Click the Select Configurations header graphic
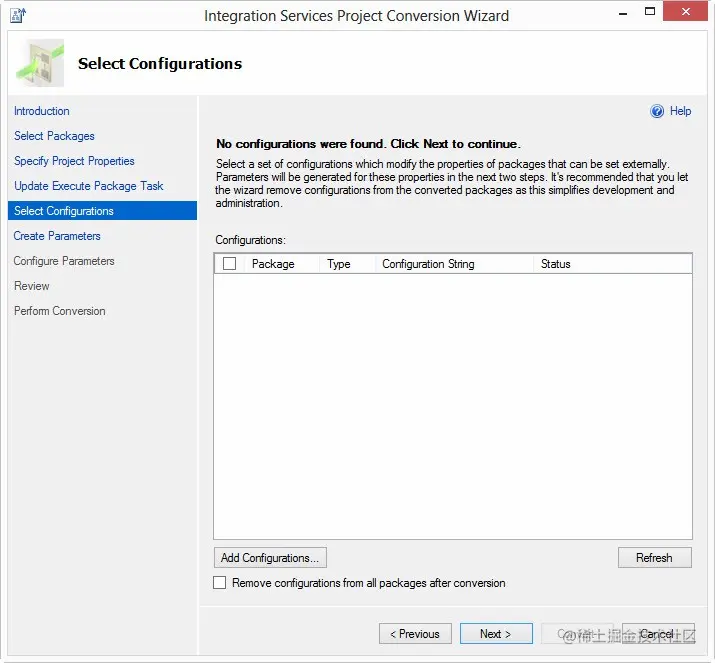The image size is (715, 663). 40,63
